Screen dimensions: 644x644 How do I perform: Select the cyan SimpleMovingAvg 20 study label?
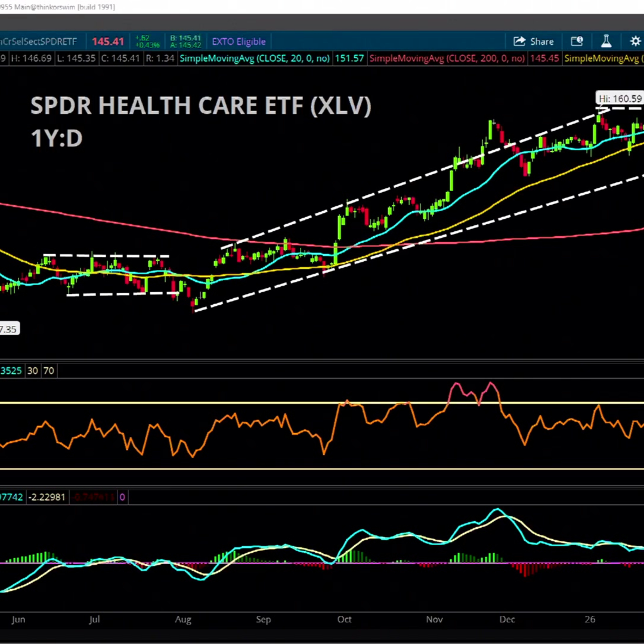255,59
